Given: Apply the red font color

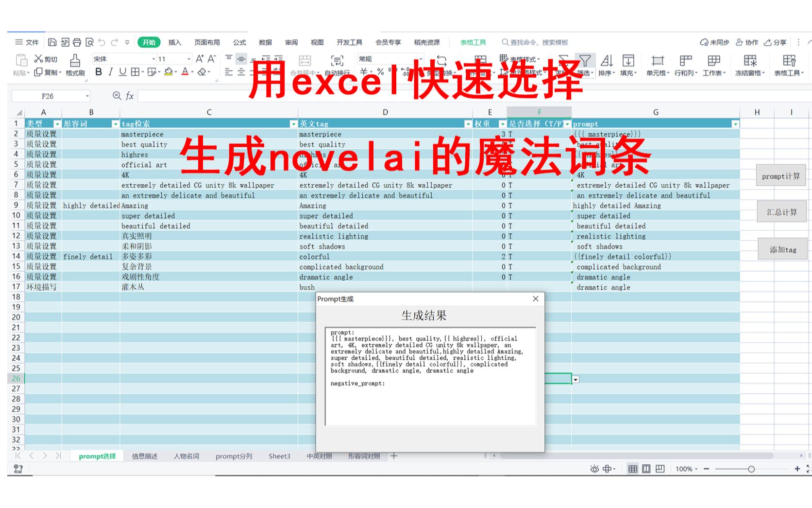Looking at the screenshot, I should pyautogui.click(x=185, y=72).
